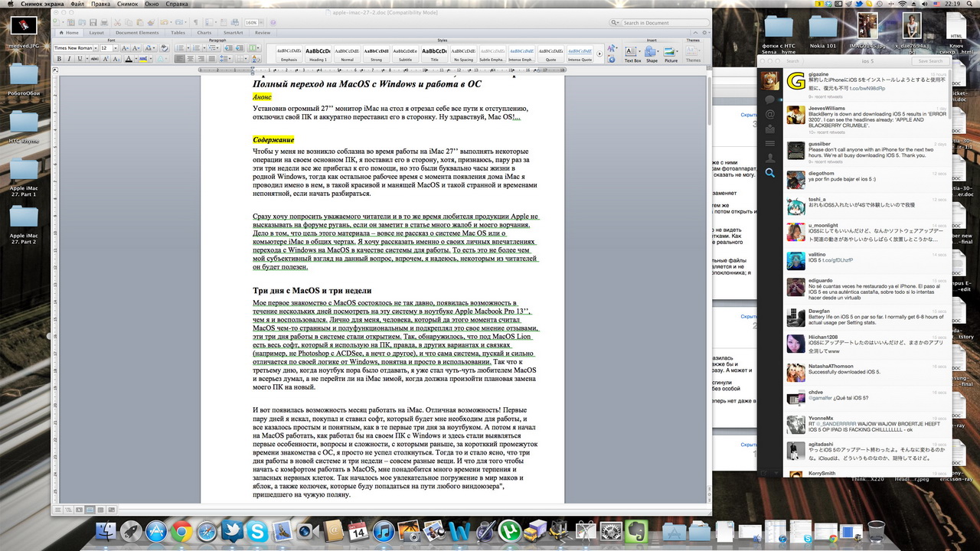
Task: Click the Increase Indent icon
Action: 240,48
